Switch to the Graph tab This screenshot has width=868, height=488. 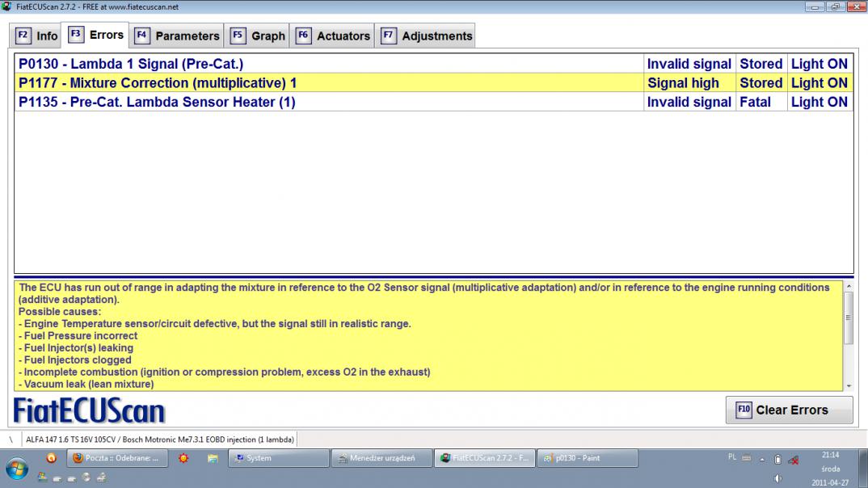tap(257, 36)
